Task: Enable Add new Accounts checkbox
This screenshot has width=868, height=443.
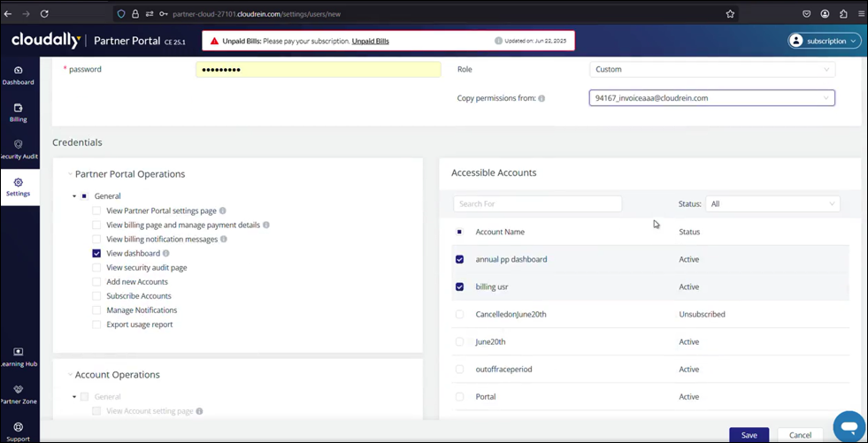Action: tap(96, 282)
